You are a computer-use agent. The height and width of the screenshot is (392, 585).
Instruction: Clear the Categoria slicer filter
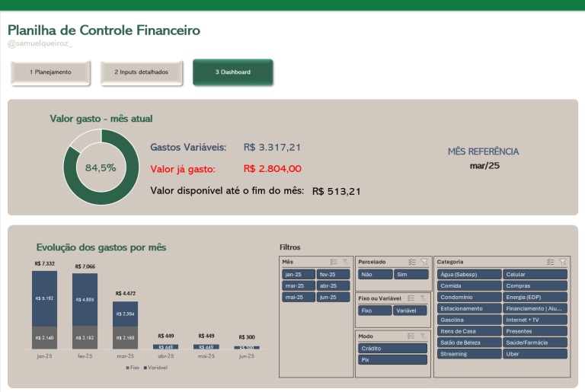point(562,262)
